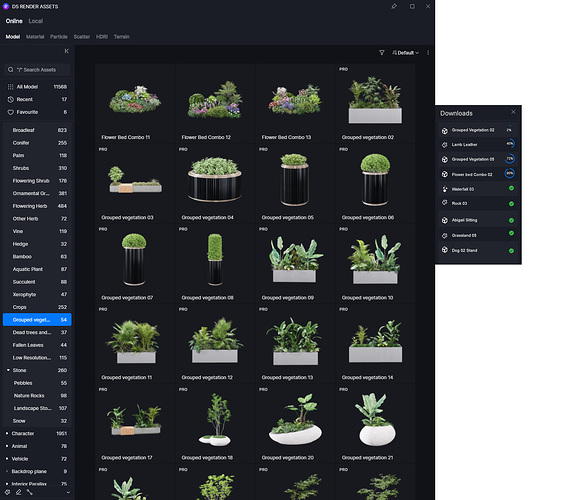Click 'Grouped vegetation 14' label
The width and height of the screenshot is (562, 500).
[x=367, y=377]
